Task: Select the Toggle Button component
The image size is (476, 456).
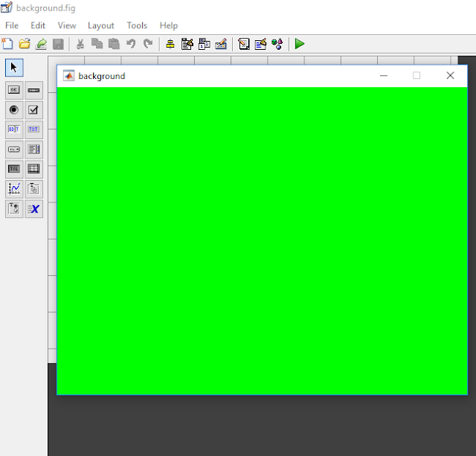Action: 14,169
